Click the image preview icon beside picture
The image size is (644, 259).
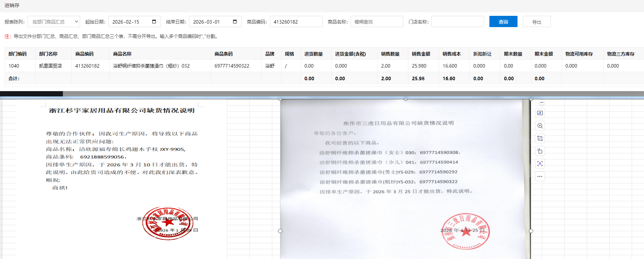pos(540,113)
